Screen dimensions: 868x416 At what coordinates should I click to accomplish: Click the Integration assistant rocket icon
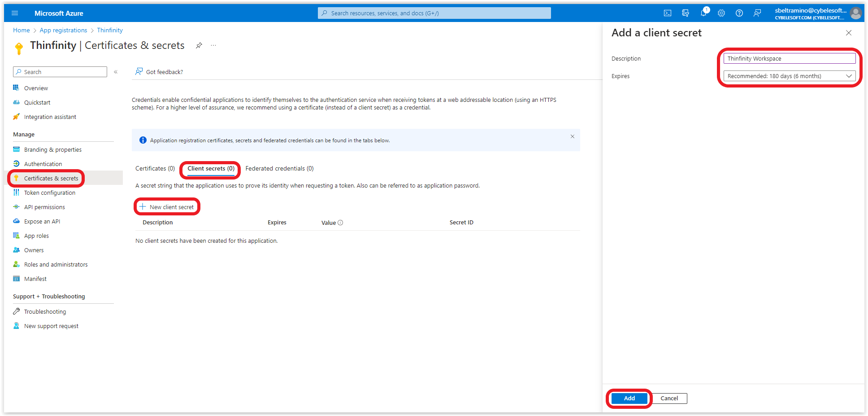click(16, 117)
